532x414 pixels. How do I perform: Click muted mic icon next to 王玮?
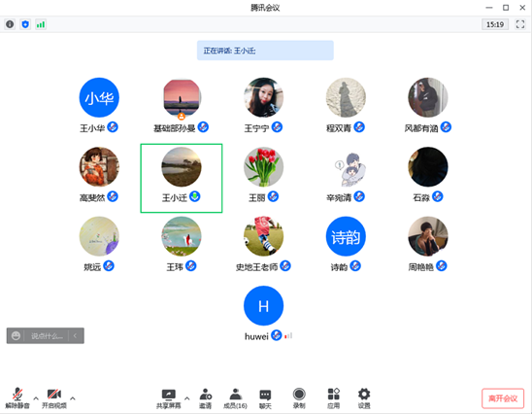[x=190, y=265]
